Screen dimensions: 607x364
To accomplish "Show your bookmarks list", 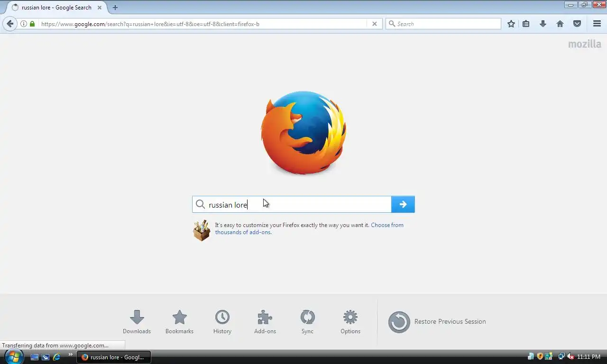I will click(526, 24).
